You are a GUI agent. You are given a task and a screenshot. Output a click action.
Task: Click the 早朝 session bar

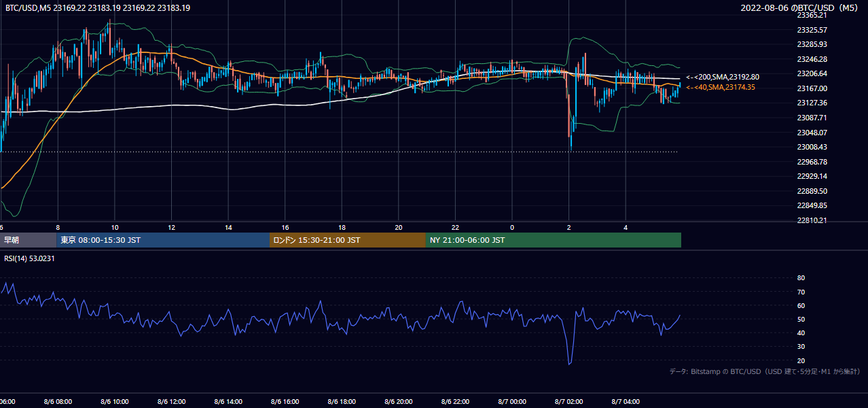point(28,240)
